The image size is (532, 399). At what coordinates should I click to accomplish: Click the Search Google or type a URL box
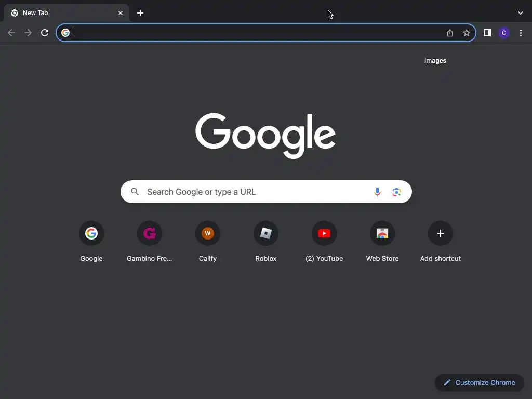[x=266, y=192]
